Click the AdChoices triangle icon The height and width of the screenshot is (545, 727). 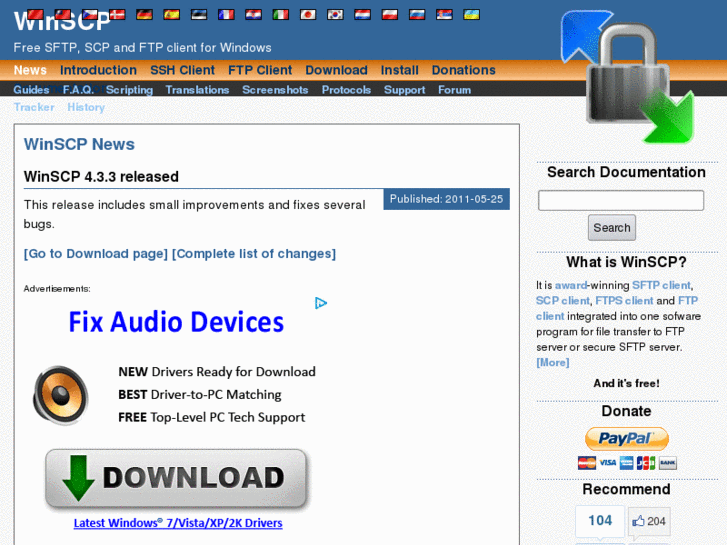[321, 303]
